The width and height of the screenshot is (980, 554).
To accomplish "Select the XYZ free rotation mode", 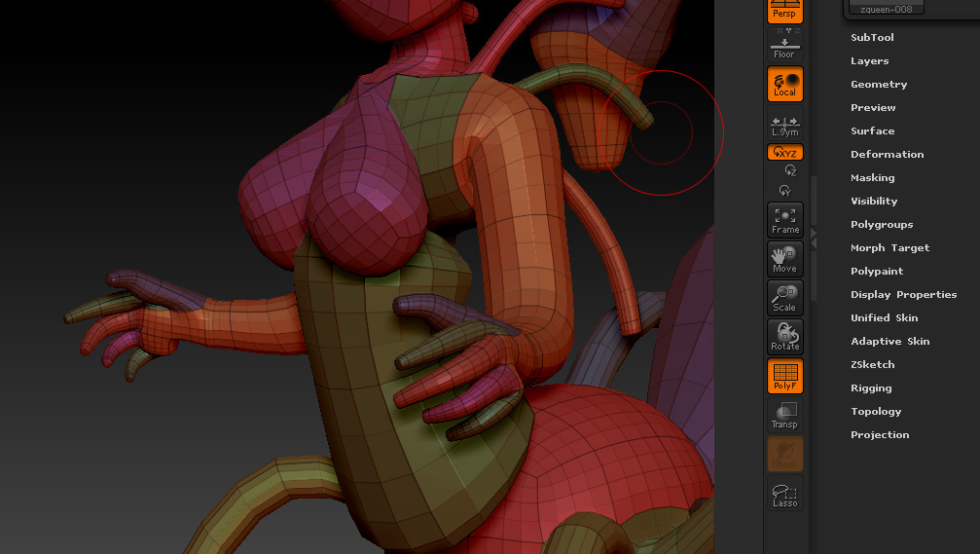I will pyautogui.click(x=784, y=152).
